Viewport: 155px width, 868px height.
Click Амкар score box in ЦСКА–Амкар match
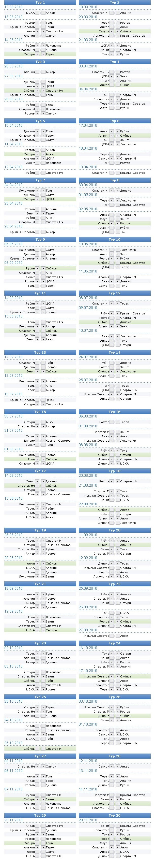pyautogui.click(x=43, y=13)
